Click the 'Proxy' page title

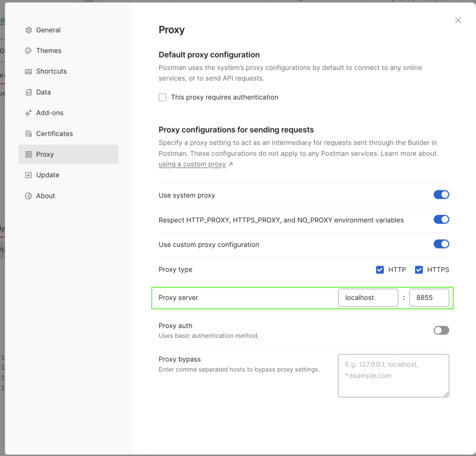coord(172,30)
